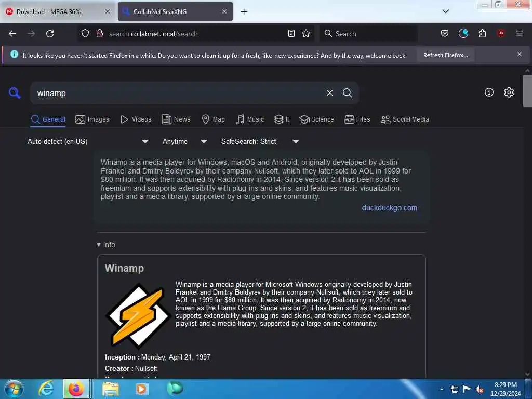The height and width of the screenshot is (399, 532).
Task: Click the Firefox taskbar button
Action: click(76, 389)
